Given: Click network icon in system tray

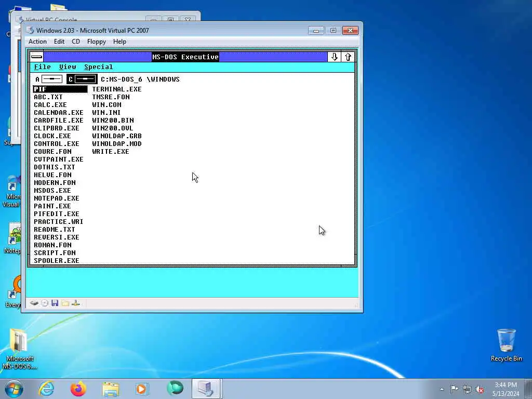Looking at the screenshot, I should tap(467, 389).
